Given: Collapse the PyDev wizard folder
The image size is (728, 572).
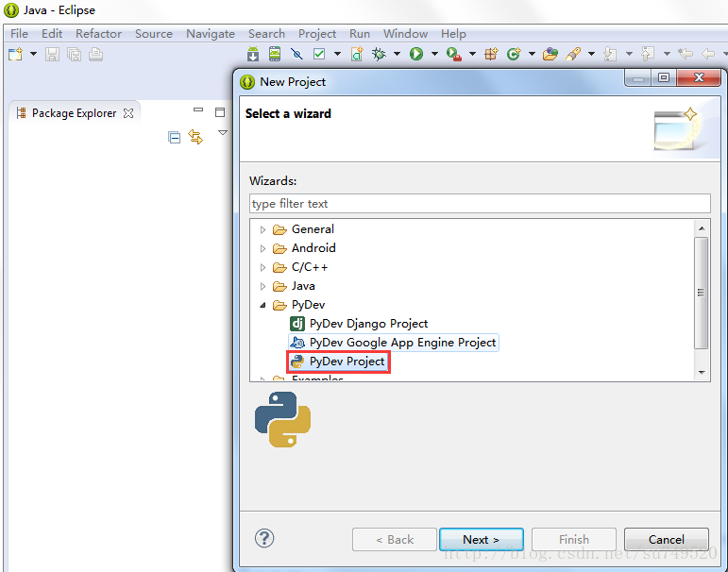Looking at the screenshot, I should [x=262, y=305].
